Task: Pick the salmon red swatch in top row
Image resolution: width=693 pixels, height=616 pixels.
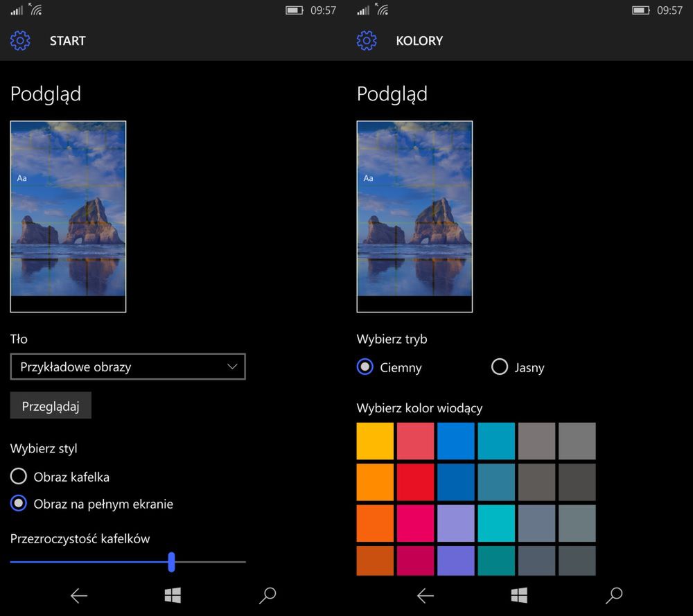Action: [x=415, y=441]
